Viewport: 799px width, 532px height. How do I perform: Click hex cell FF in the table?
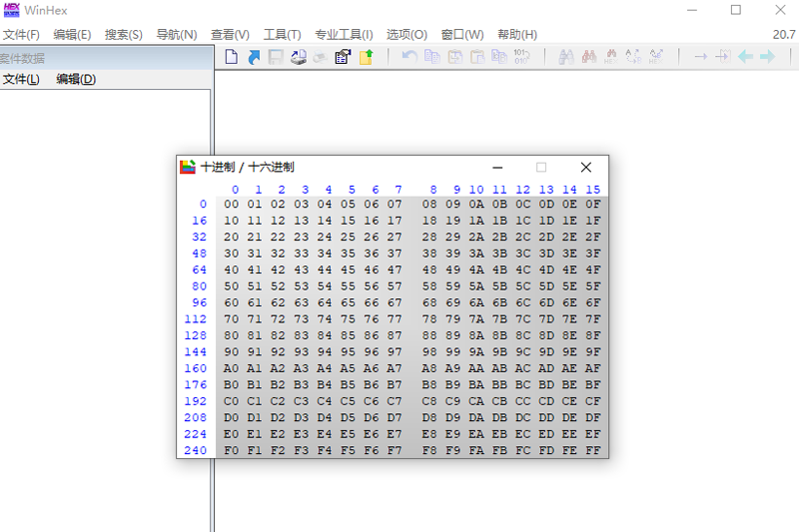[x=593, y=450]
